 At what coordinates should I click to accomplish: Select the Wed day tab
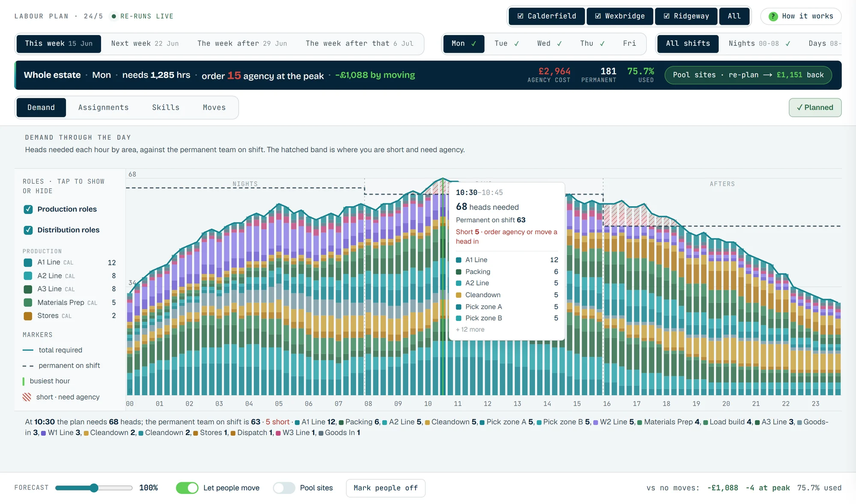(549, 44)
